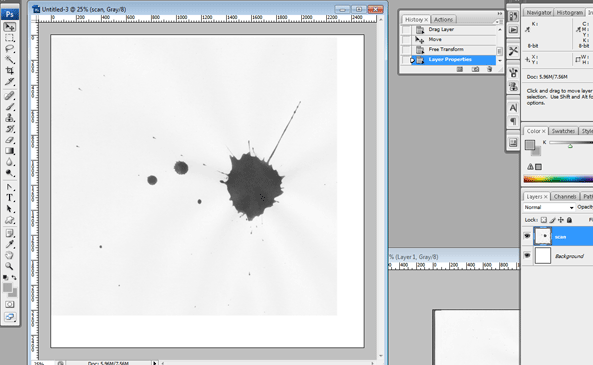Select the Type tool

tap(9, 198)
